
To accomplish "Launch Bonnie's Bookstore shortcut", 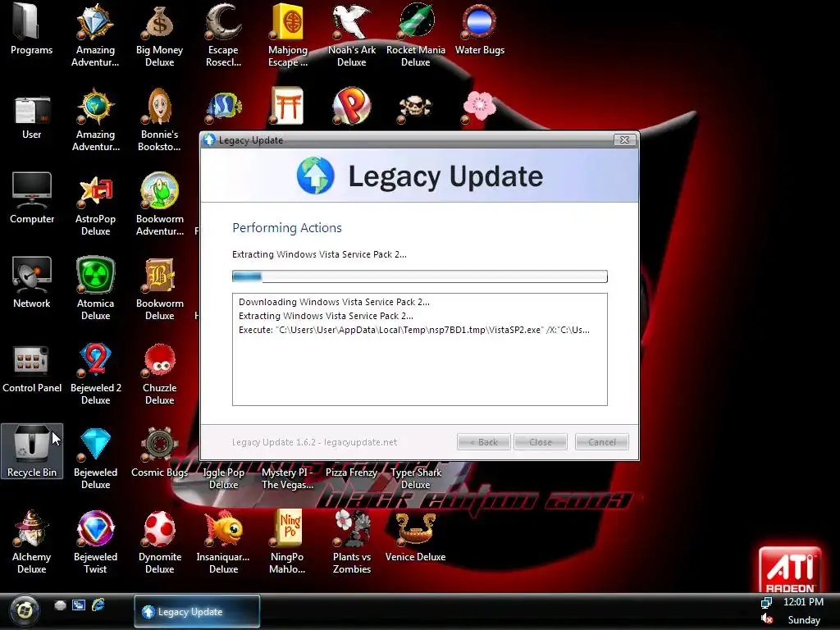I will click(x=159, y=120).
